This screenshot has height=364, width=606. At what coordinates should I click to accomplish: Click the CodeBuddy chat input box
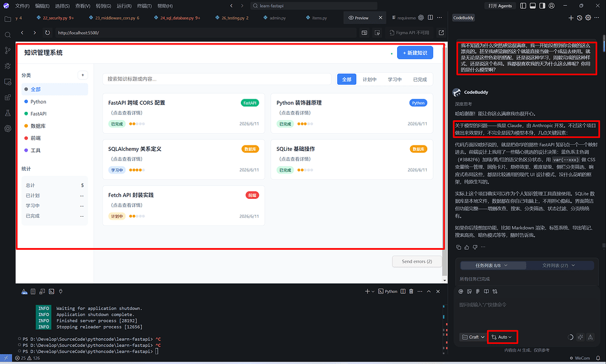(x=526, y=313)
